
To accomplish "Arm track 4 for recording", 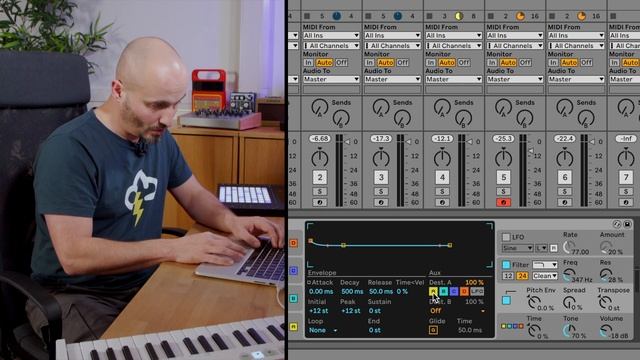I will click(442, 202).
